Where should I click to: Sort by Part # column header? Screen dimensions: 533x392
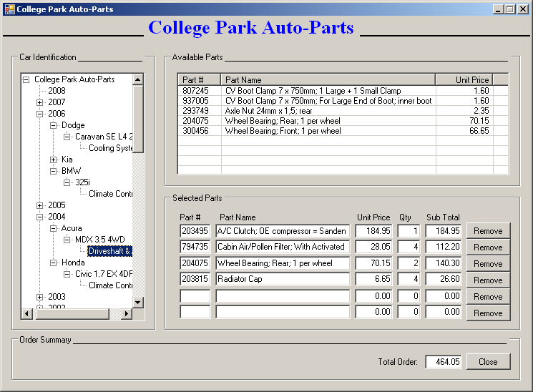pos(199,80)
